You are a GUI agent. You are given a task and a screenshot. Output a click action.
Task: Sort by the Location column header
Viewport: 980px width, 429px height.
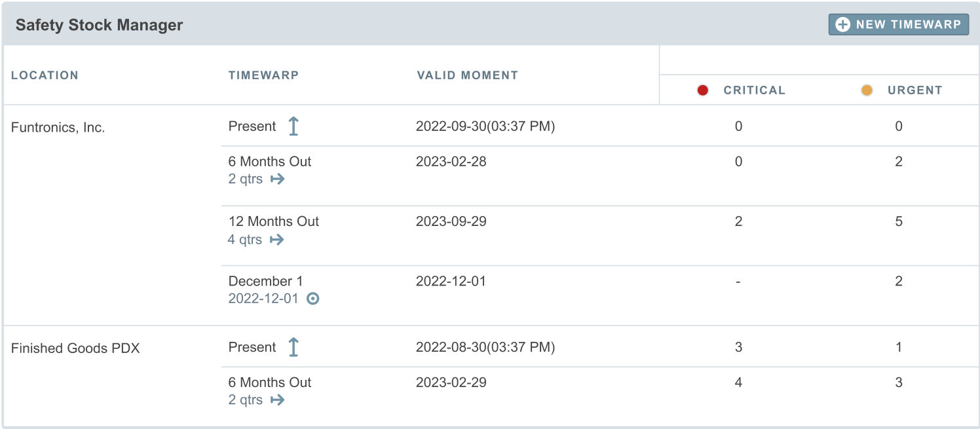coord(45,75)
